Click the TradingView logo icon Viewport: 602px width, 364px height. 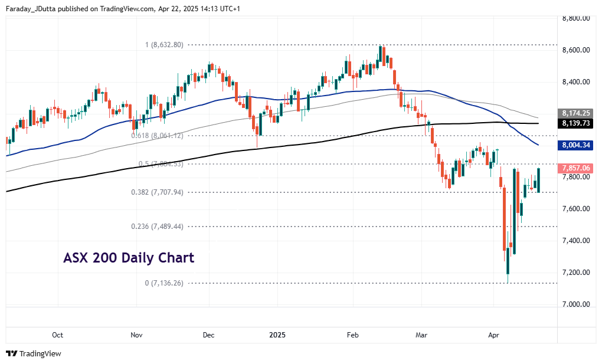[12, 353]
